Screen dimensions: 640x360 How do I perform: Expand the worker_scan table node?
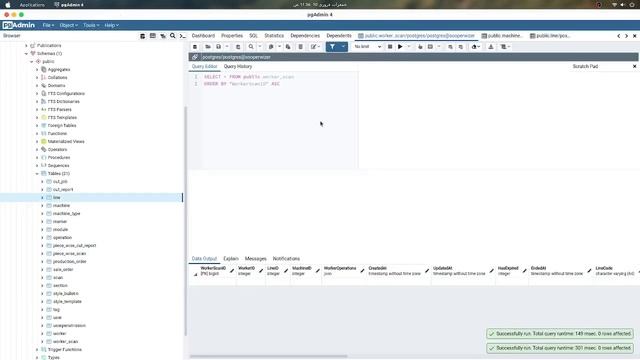pyautogui.click(x=42, y=342)
